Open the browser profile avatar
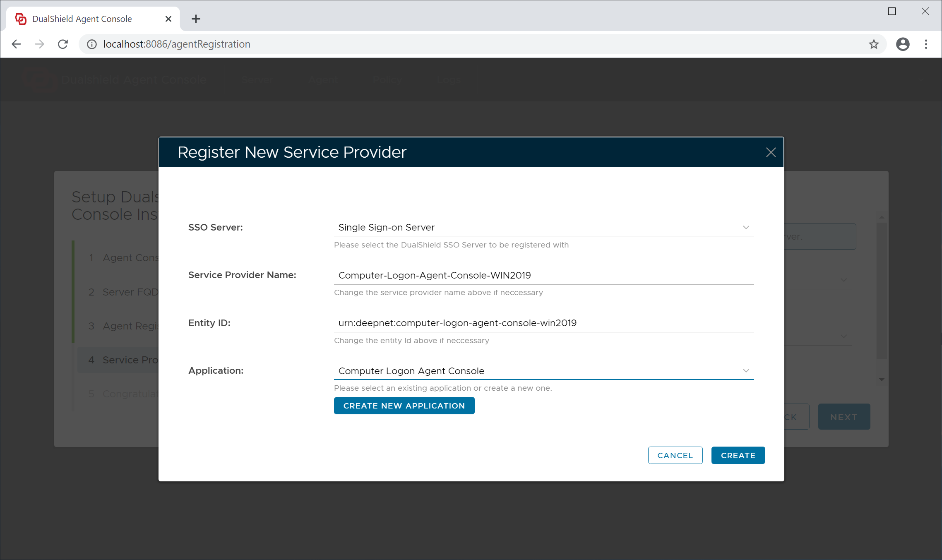Image resolution: width=942 pixels, height=560 pixels. 902,44
